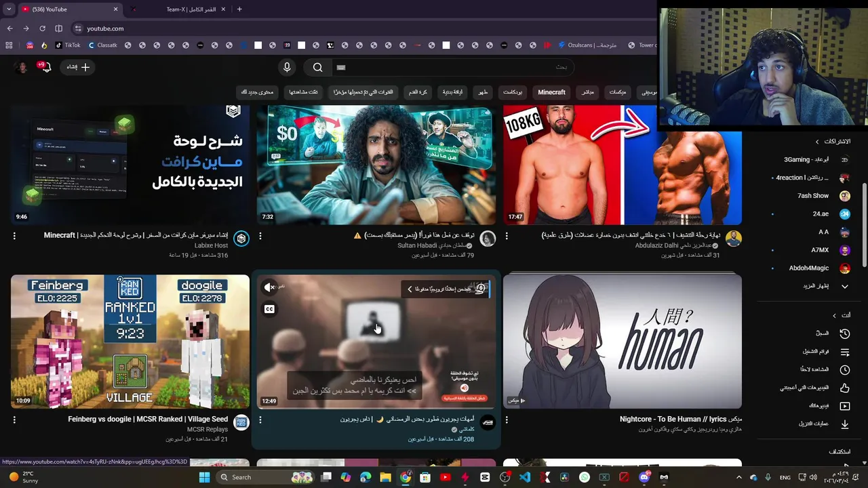This screenshot has height=488, width=868.
Task: Click the Feinberg vs doogile video title
Action: [x=148, y=419]
